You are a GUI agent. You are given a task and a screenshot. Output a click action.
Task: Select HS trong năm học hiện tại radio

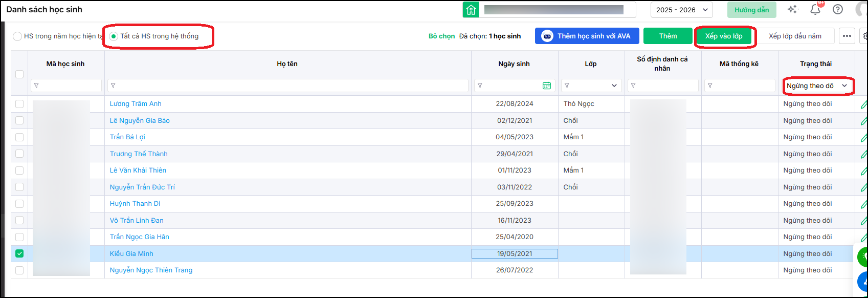[x=17, y=36]
